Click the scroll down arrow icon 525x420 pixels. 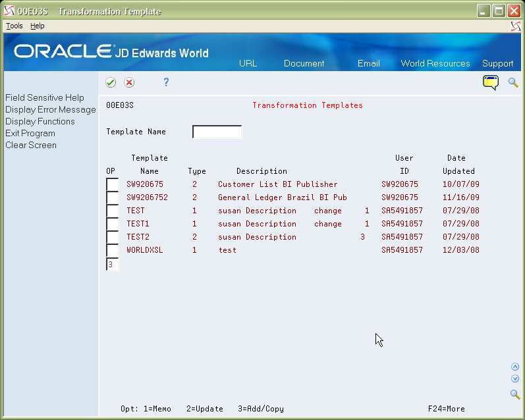tap(515, 379)
